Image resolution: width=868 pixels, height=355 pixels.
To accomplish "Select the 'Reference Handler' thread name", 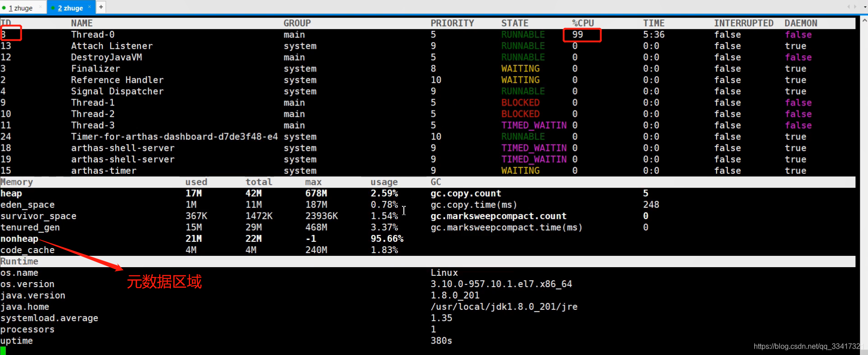I will 117,80.
